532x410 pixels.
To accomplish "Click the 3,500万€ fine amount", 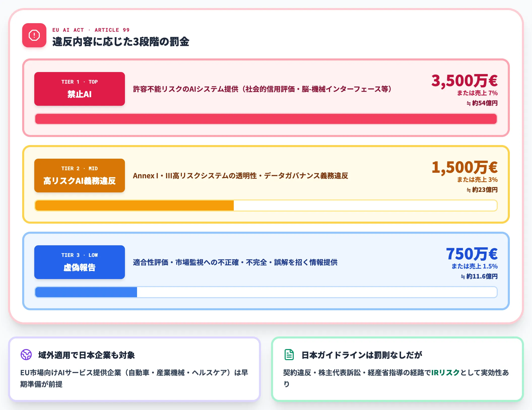I will point(464,81).
